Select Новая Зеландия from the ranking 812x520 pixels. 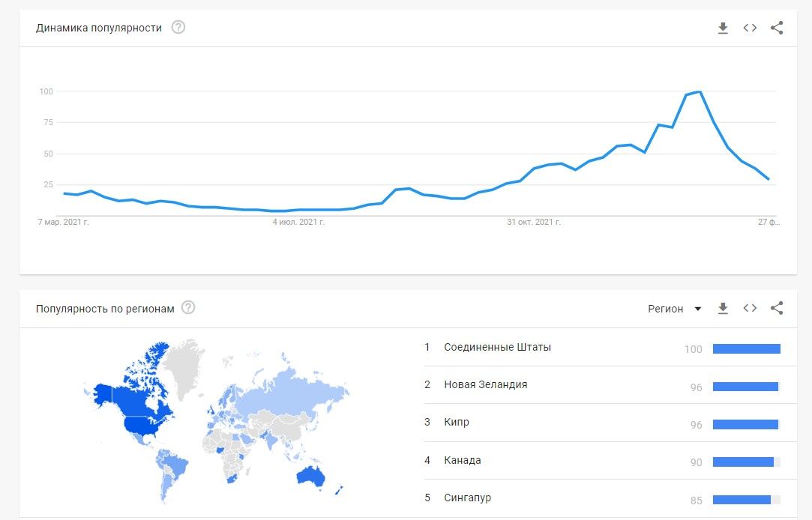click(487, 385)
